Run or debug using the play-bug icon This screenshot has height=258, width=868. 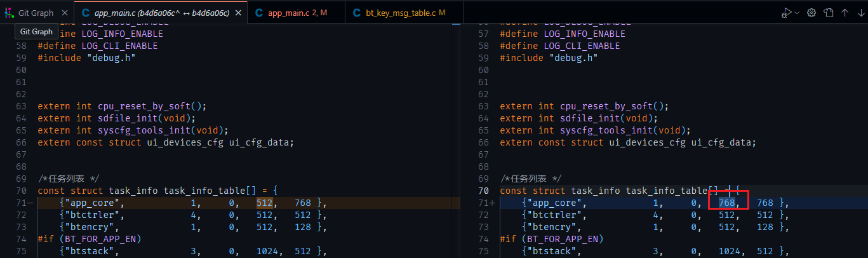786,13
